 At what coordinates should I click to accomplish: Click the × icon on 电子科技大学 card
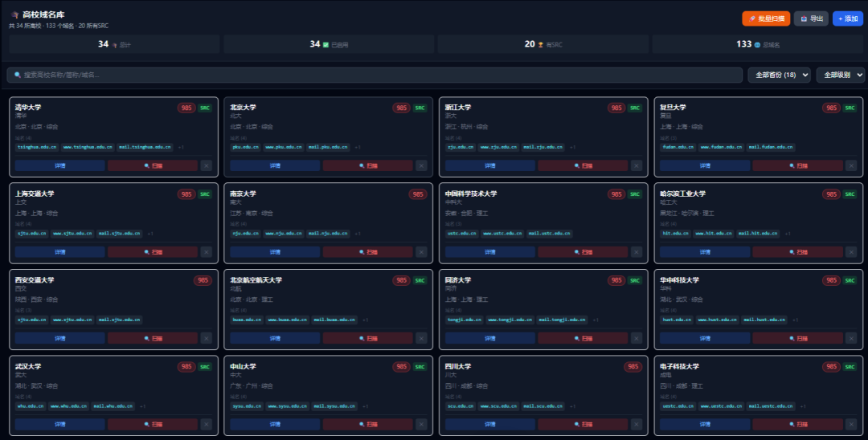[851, 424]
